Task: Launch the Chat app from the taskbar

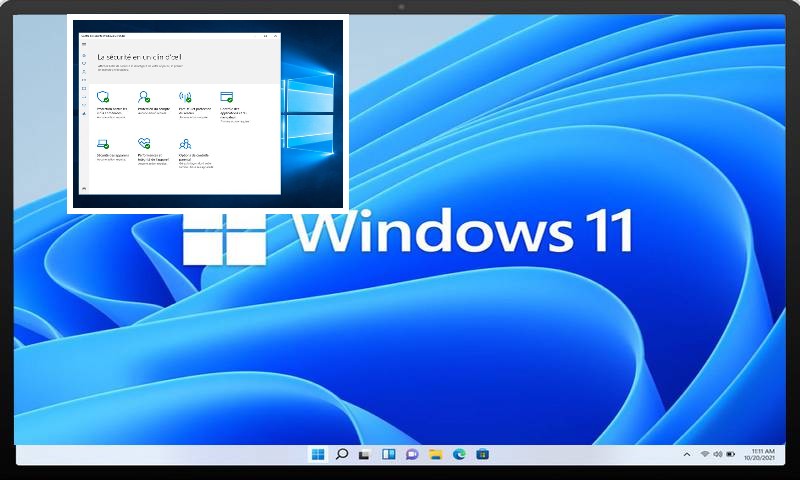Action: pyautogui.click(x=412, y=454)
